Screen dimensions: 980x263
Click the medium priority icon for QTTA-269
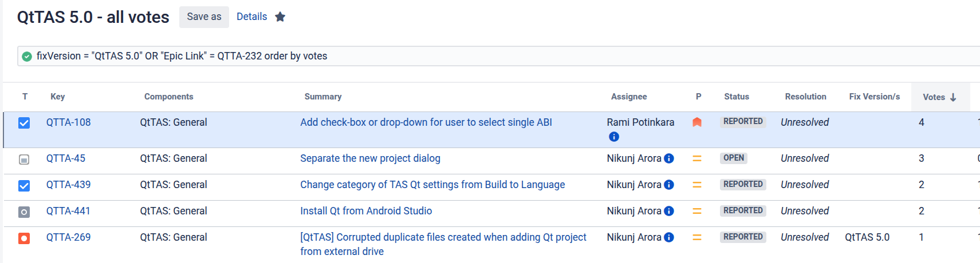pyautogui.click(x=697, y=237)
